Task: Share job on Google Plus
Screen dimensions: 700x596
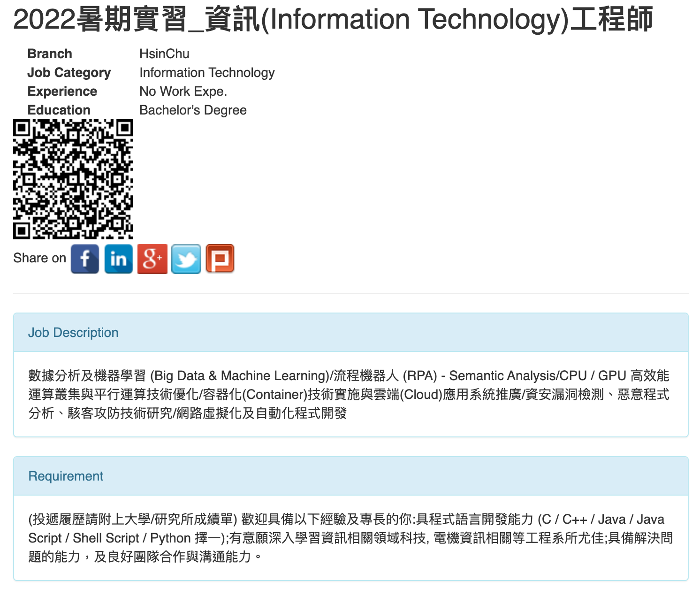Action: click(x=152, y=259)
